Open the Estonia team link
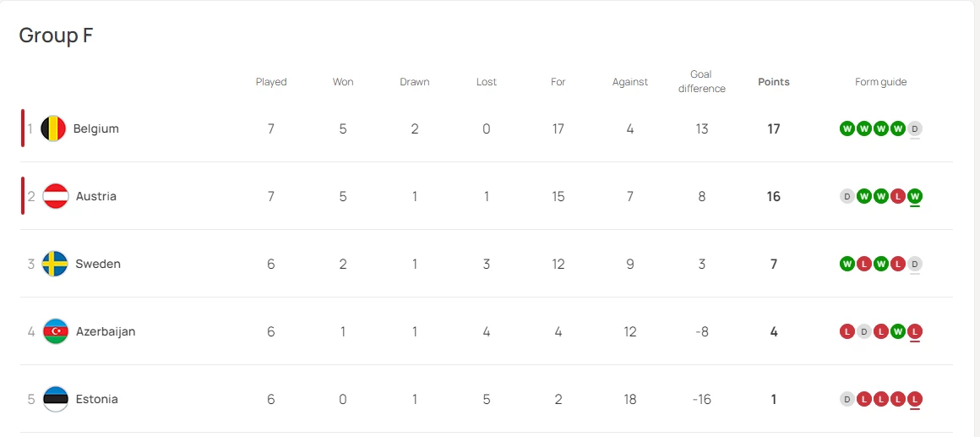 pyautogui.click(x=97, y=399)
